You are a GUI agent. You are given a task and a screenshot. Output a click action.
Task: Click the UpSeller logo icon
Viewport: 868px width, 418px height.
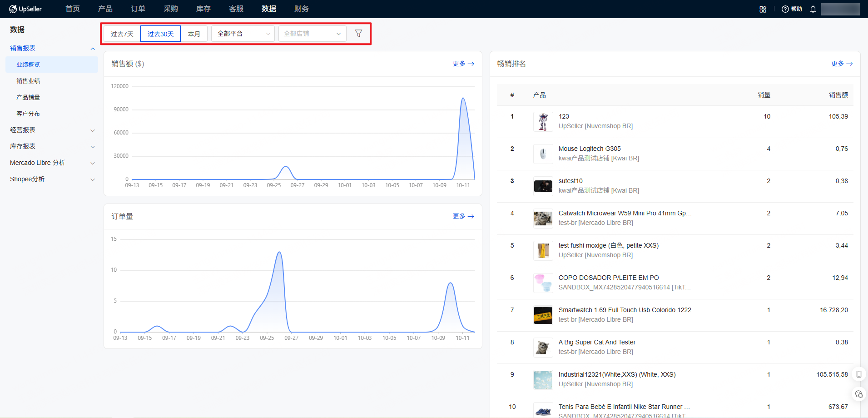pyautogui.click(x=13, y=9)
